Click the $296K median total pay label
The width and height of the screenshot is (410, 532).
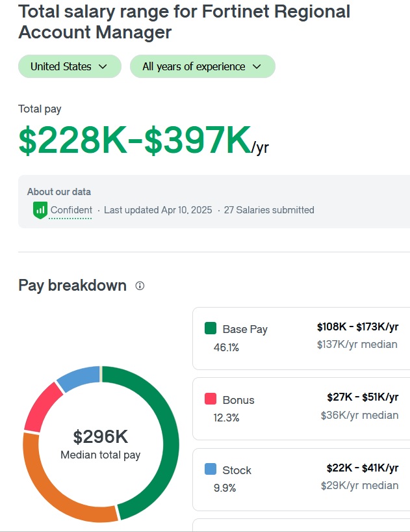(x=100, y=437)
